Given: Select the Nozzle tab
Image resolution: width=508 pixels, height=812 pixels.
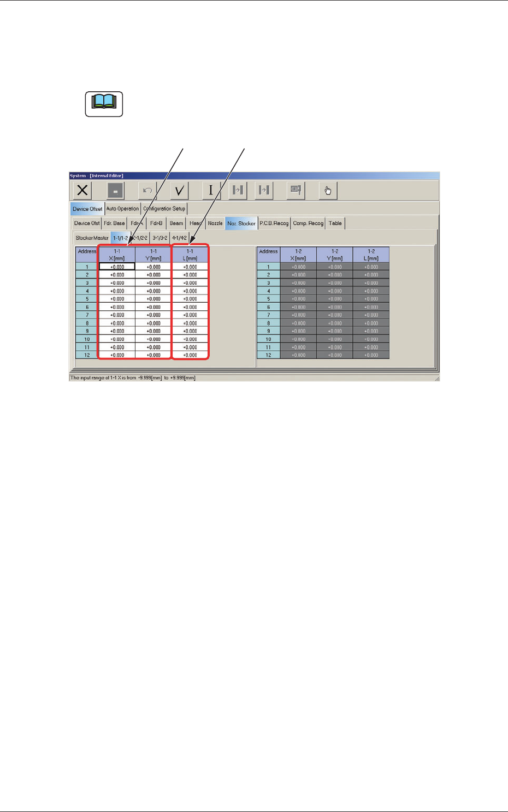Looking at the screenshot, I should pos(215,223).
